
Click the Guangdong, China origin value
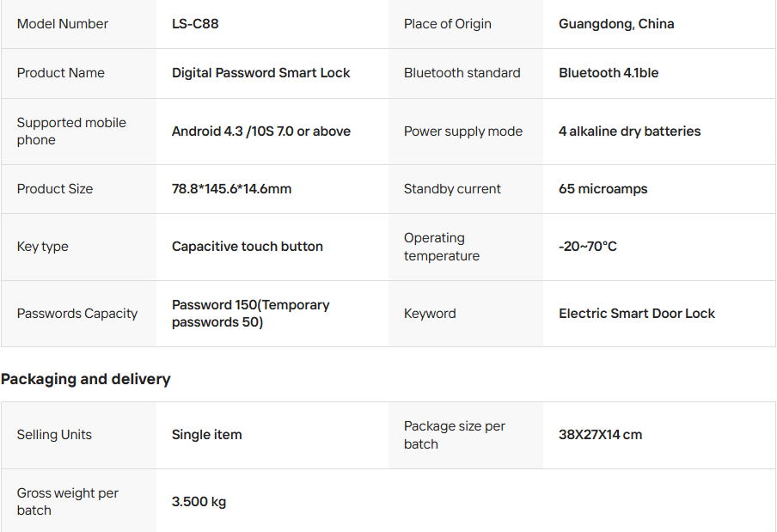tap(616, 24)
